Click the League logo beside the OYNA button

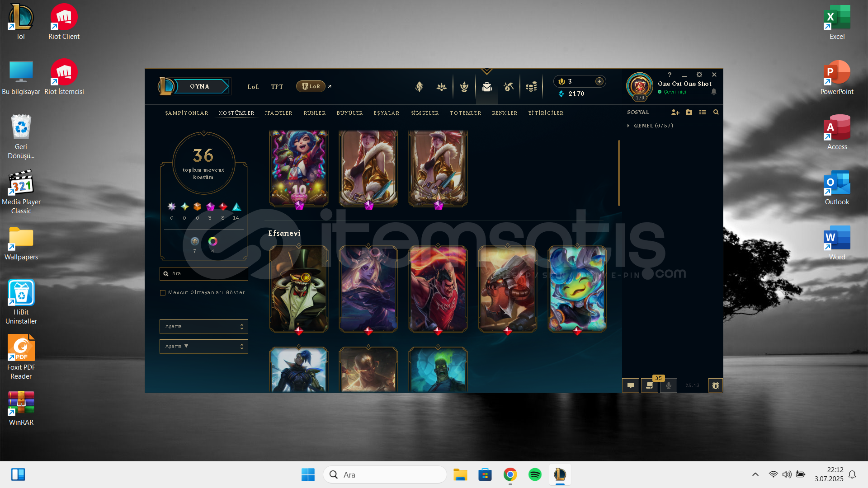(165, 86)
